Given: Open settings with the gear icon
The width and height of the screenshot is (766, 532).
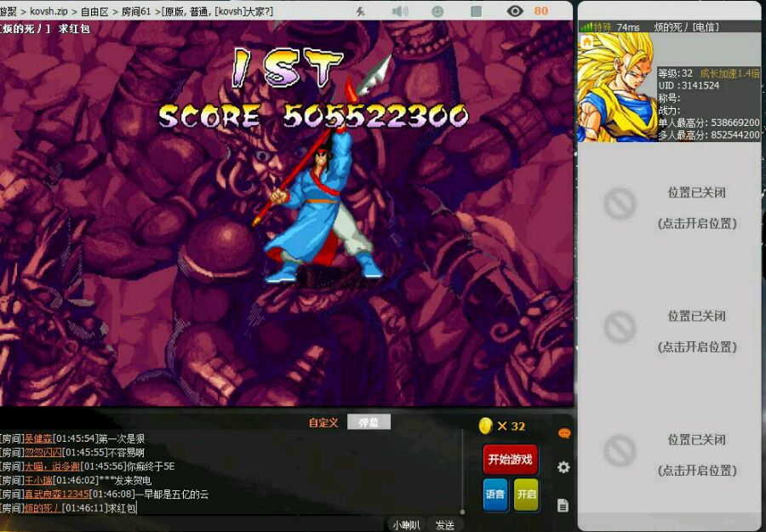Looking at the screenshot, I should tap(563, 467).
